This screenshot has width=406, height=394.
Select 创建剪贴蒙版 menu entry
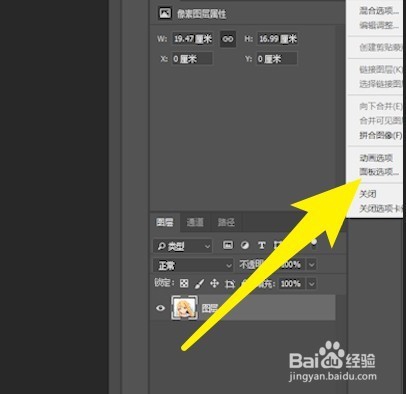380,47
